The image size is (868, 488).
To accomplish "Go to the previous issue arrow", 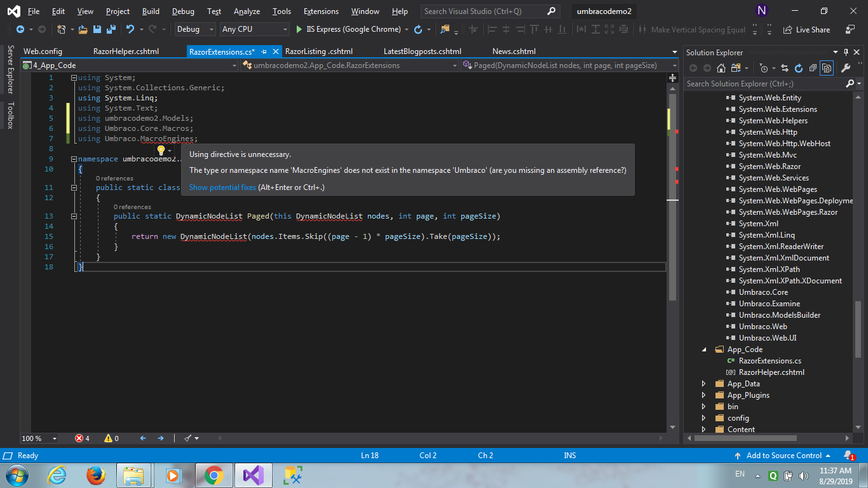I will [143, 438].
